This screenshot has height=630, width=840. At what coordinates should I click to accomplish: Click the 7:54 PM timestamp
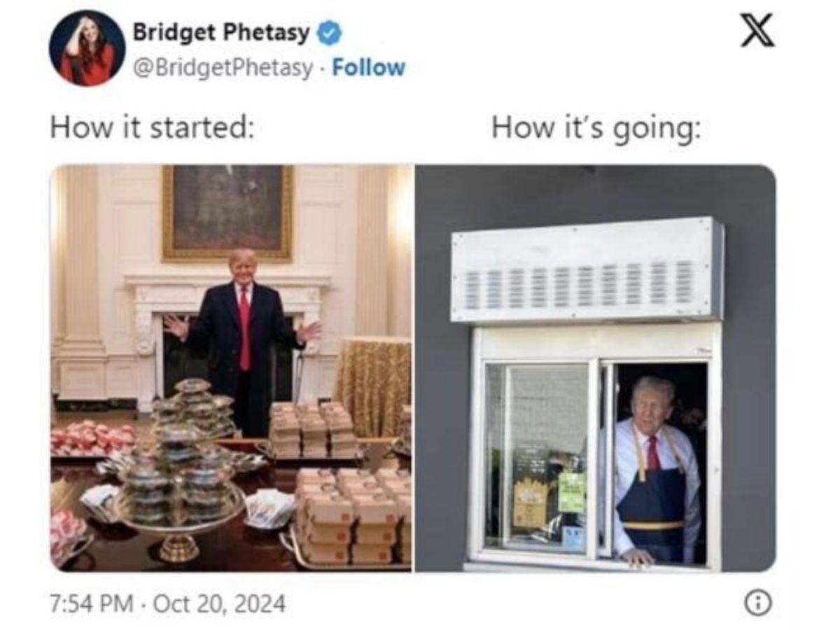click(90, 603)
